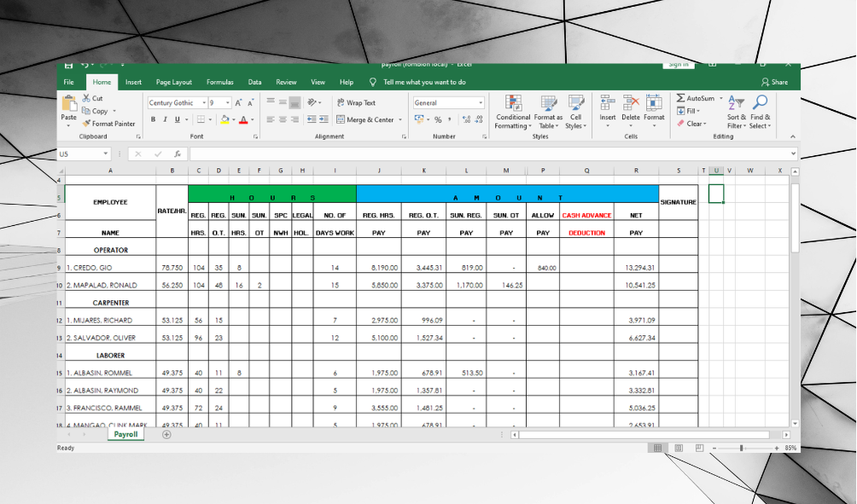Switch to Page Layout view in status bar
The height and width of the screenshot is (504, 857).
click(679, 448)
